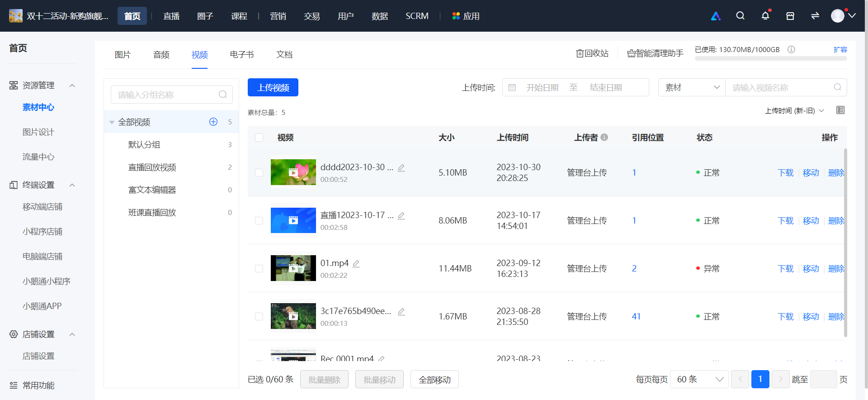Click the shop logo in top-left corner
This screenshot has width=868, height=400.
pos(16,16)
